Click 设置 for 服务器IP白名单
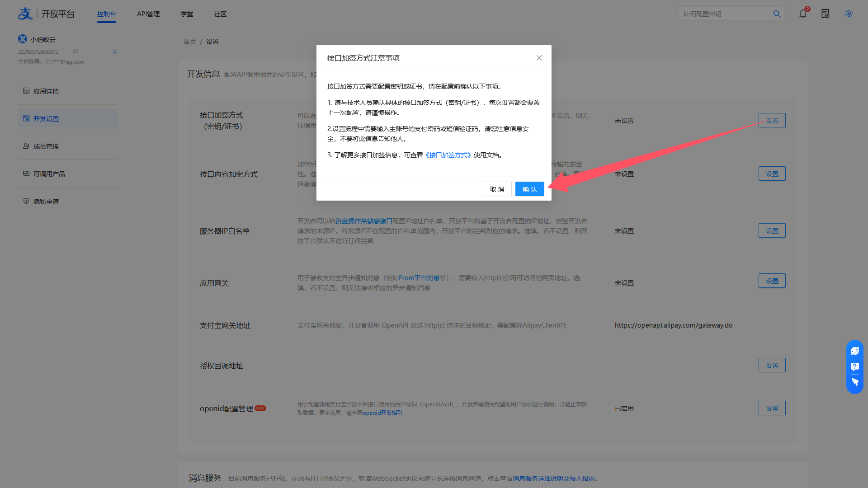Viewport: 868px width, 488px height. point(772,230)
